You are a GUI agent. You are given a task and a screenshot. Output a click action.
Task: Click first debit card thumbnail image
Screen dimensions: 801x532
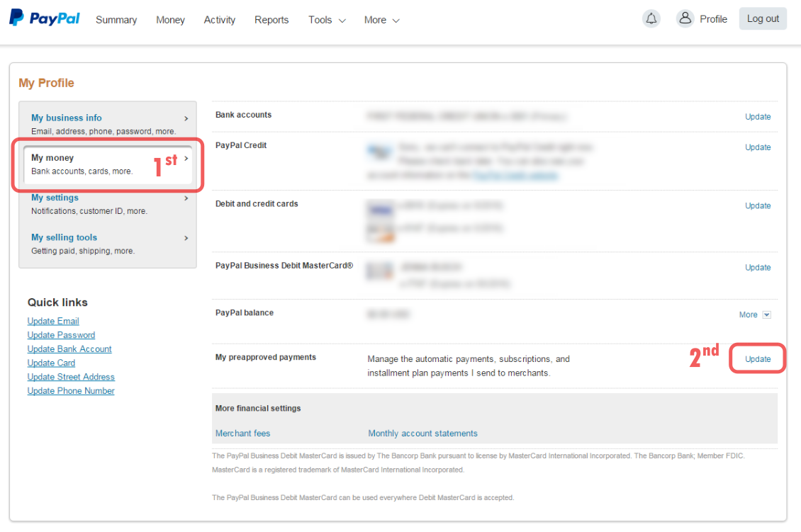click(381, 209)
